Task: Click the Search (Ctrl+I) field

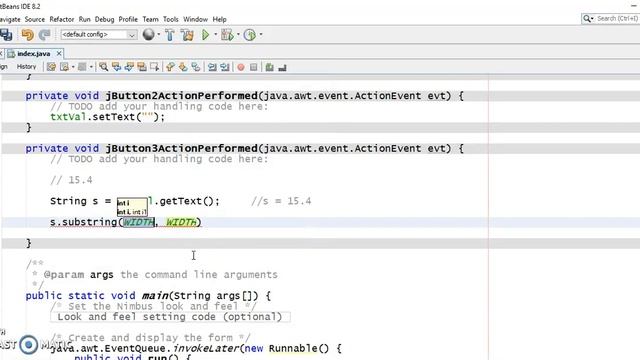Action: [x=617, y=19]
